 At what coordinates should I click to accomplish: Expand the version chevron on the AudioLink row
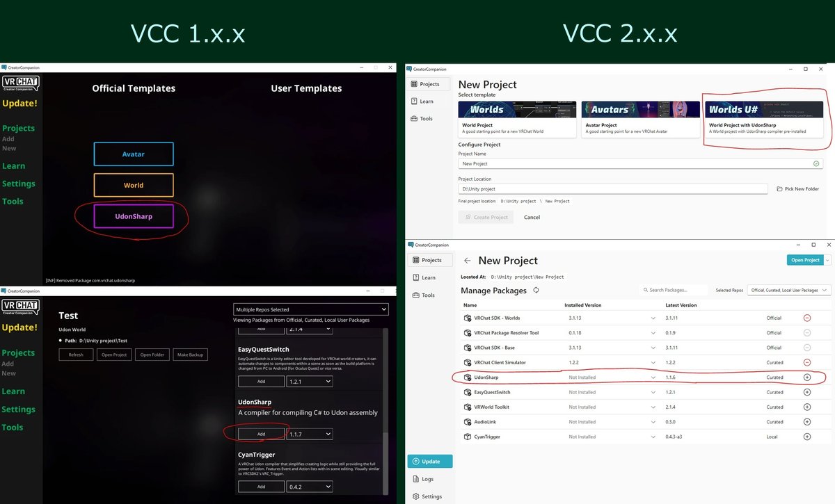pos(653,422)
